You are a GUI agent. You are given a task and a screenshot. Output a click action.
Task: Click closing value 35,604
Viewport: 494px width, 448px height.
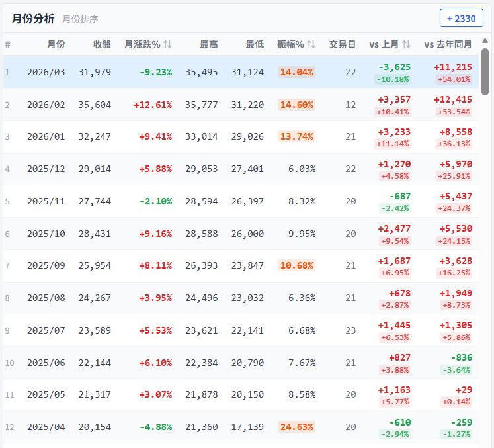95,105
